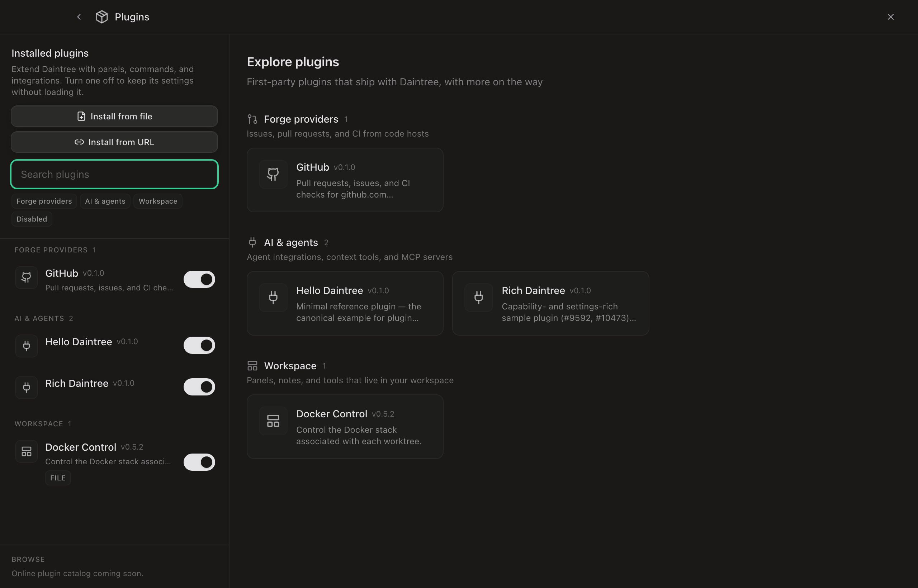This screenshot has width=918, height=588.
Task: Filter by AI & agents chip
Action: (x=105, y=201)
